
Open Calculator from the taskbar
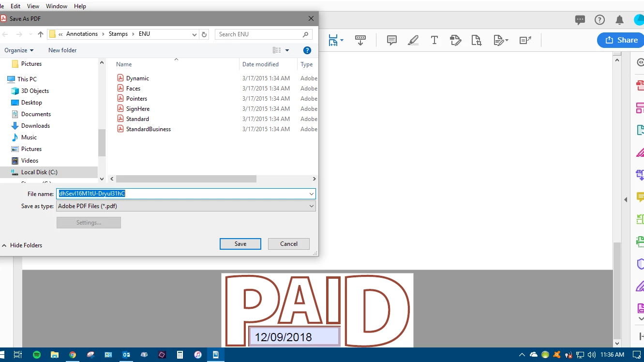point(180,355)
